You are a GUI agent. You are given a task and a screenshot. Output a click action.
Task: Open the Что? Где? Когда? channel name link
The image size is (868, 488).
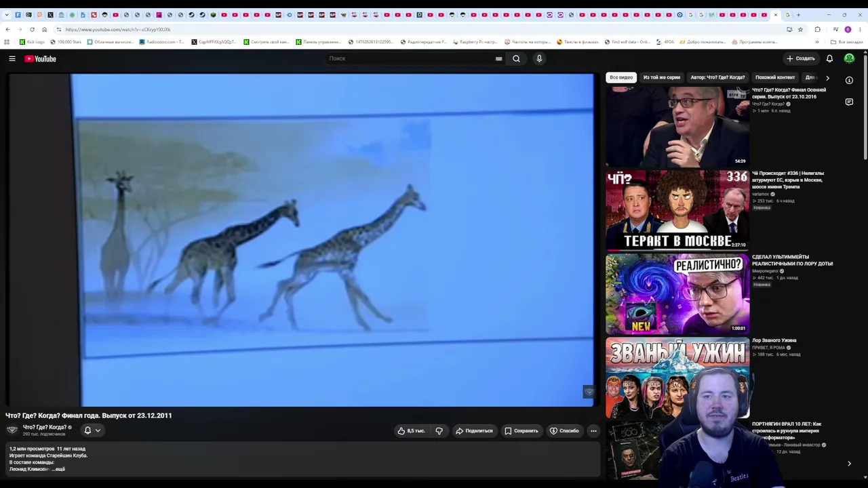coord(45,427)
